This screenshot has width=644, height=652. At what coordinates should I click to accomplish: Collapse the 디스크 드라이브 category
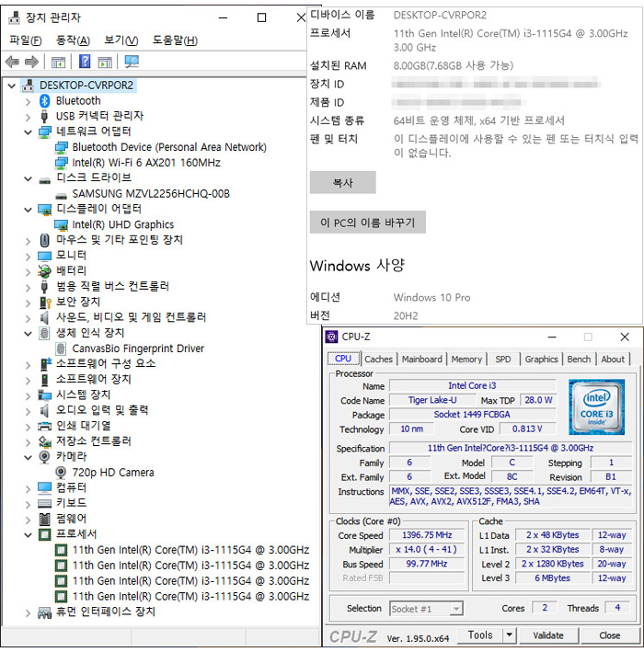point(28,178)
